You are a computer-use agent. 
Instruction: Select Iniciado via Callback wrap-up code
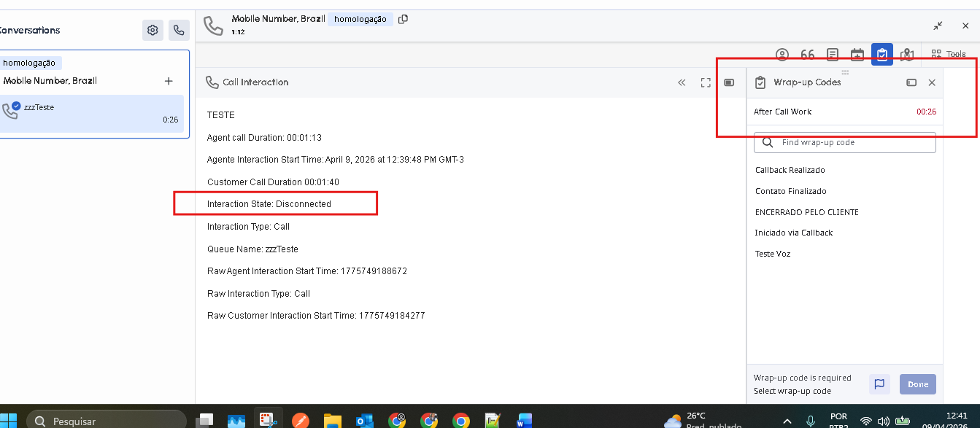click(x=794, y=233)
